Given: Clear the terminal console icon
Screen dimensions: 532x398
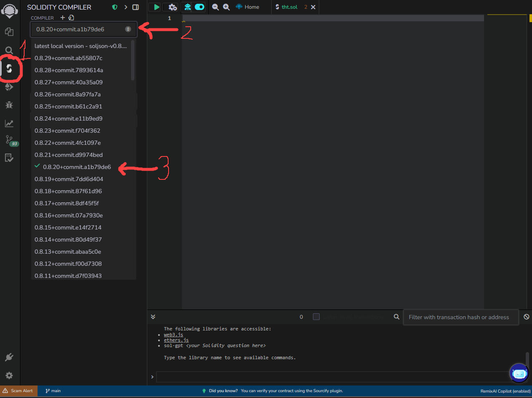Looking at the screenshot, I should coord(526,317).
